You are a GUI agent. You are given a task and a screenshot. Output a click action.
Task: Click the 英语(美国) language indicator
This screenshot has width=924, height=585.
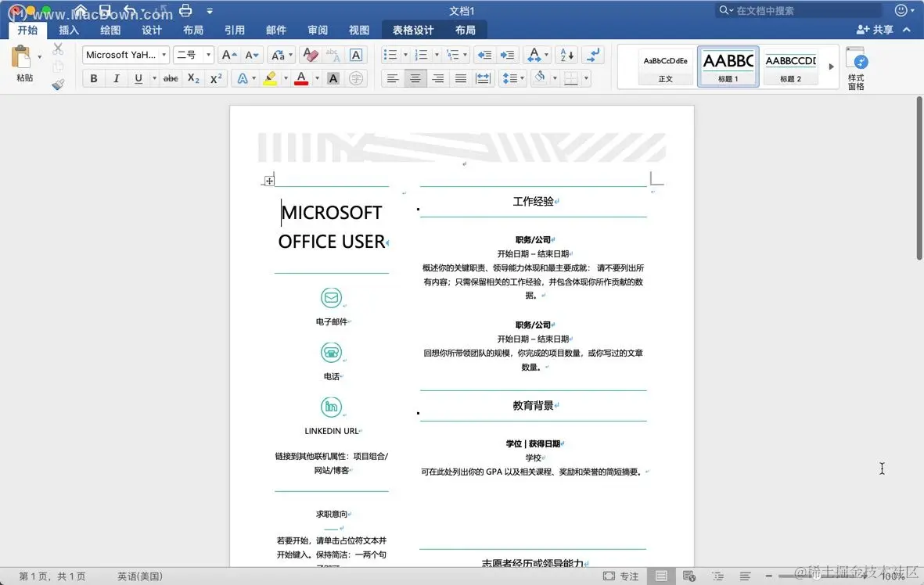(x=140, y=576)
